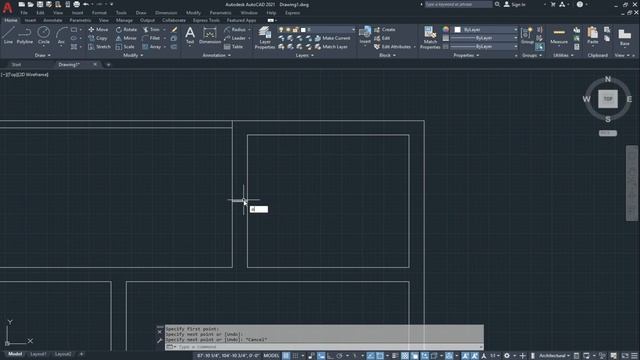The image size is (640, 360).
Task: Click the Group tool
Action: pos(527,35)
